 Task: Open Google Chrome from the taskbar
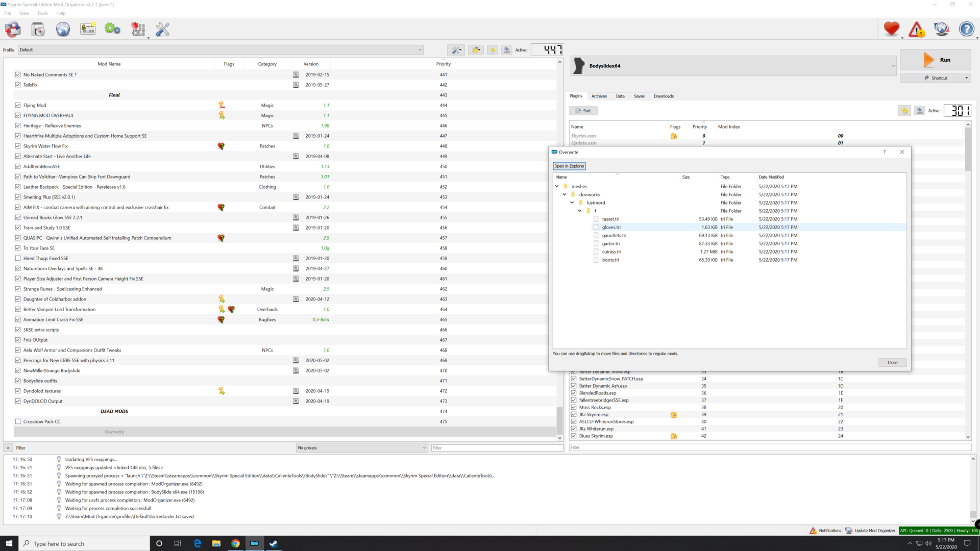pos(235,543)
